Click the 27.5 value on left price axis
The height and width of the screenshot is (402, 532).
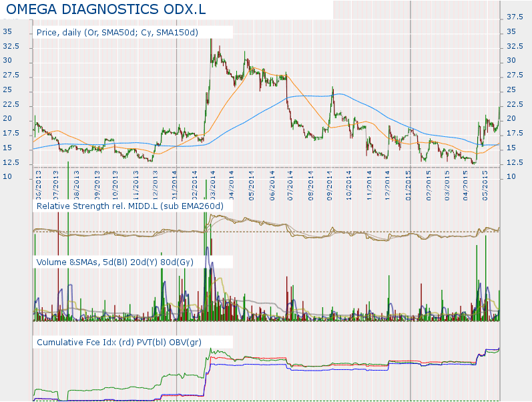(x=11, y=75)
